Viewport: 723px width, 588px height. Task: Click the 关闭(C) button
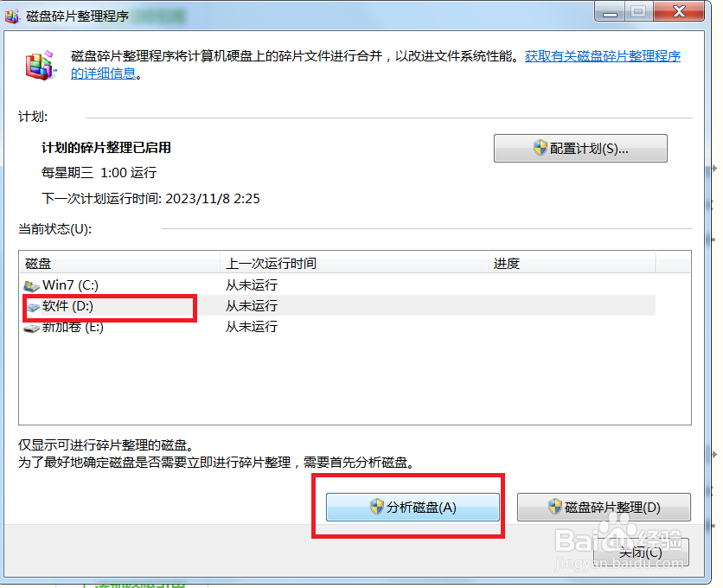[641, 552]
